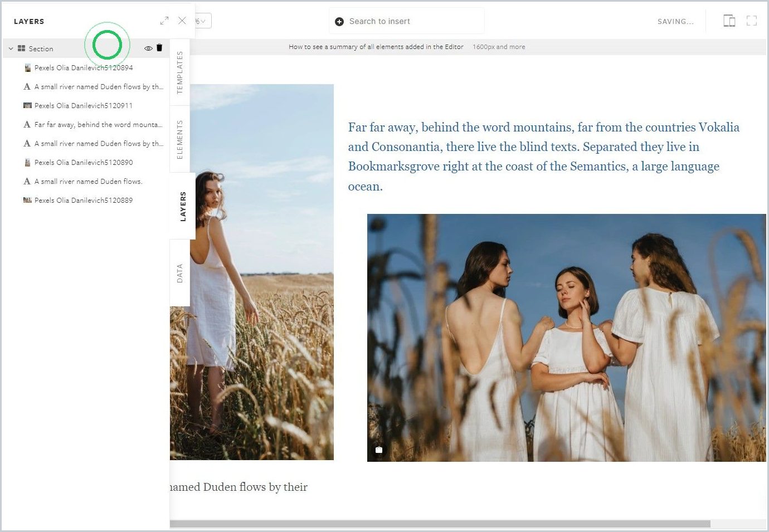Open the responsive device preview icon
The image size is (769, 532).
(x=729, y=21)
